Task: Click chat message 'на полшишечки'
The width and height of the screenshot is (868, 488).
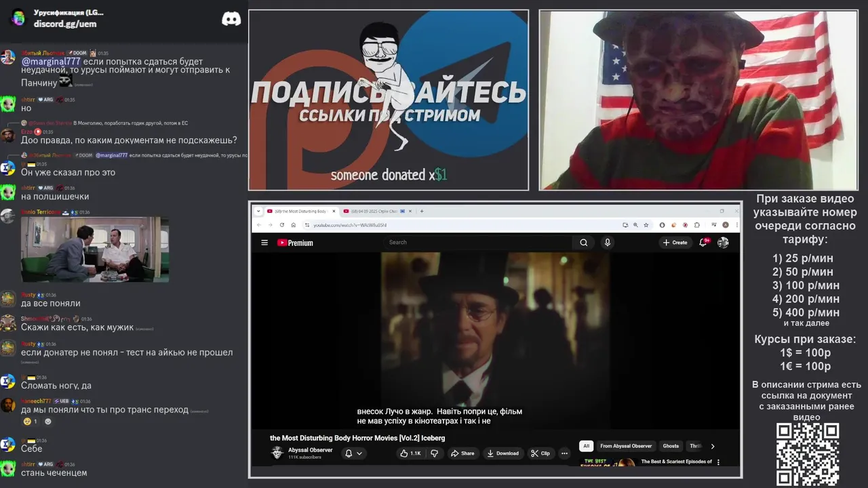Action: click(55, 197)
